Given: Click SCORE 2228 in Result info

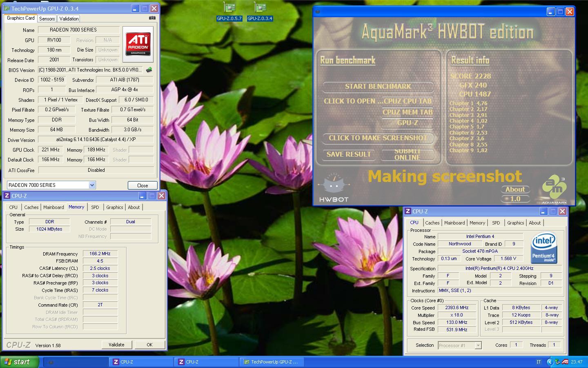Looking at the screenshot, I should pyautogui.click(x=470, y=76).
